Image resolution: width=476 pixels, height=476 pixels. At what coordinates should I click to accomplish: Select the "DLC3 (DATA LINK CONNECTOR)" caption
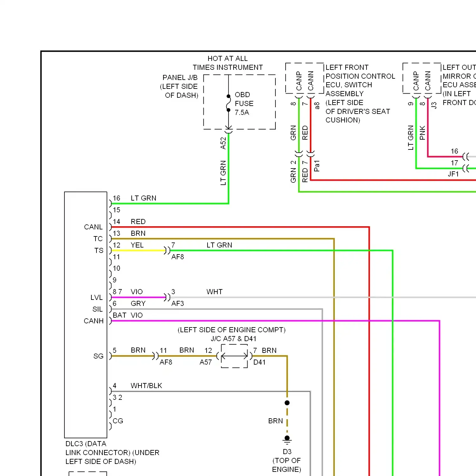pyautogui.click(x=112, y=453)
